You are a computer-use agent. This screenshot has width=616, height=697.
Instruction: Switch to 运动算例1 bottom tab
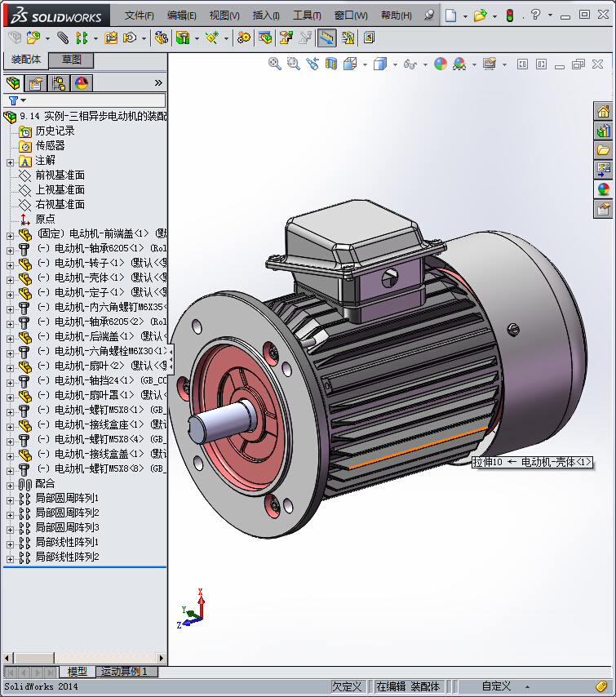click(127, 671)
